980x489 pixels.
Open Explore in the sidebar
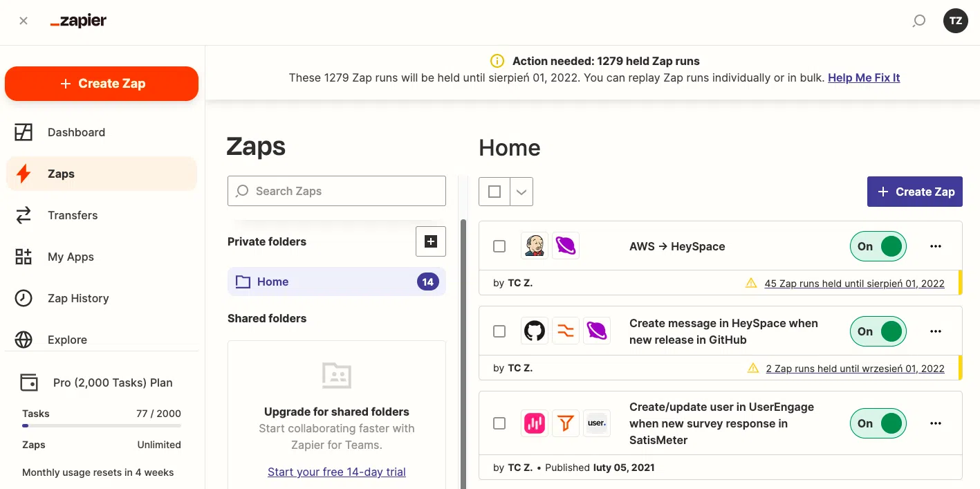click(x=102, y=340)
